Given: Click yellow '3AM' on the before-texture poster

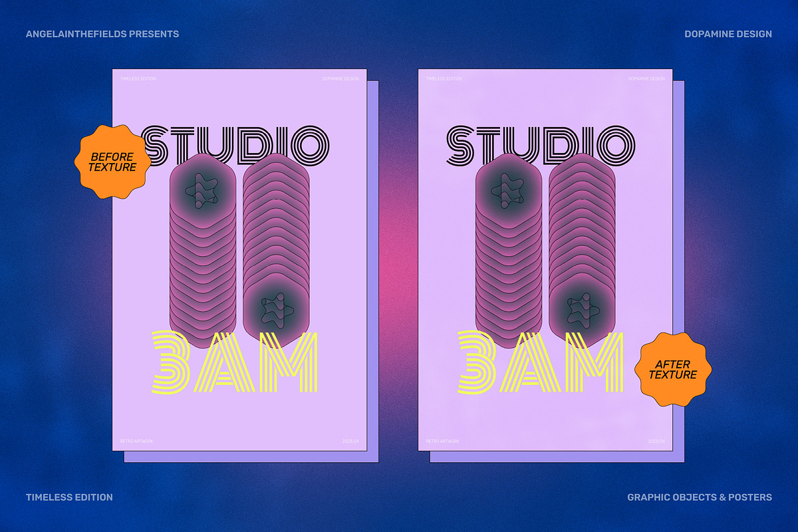Looking at the screenshot, I should (235, 362).
